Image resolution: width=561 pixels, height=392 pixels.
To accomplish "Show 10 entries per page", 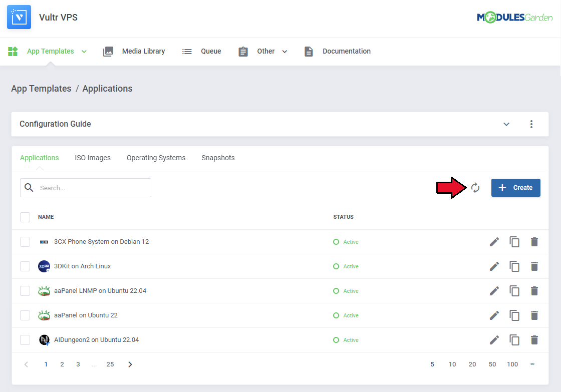I will [x=452, y=364].
